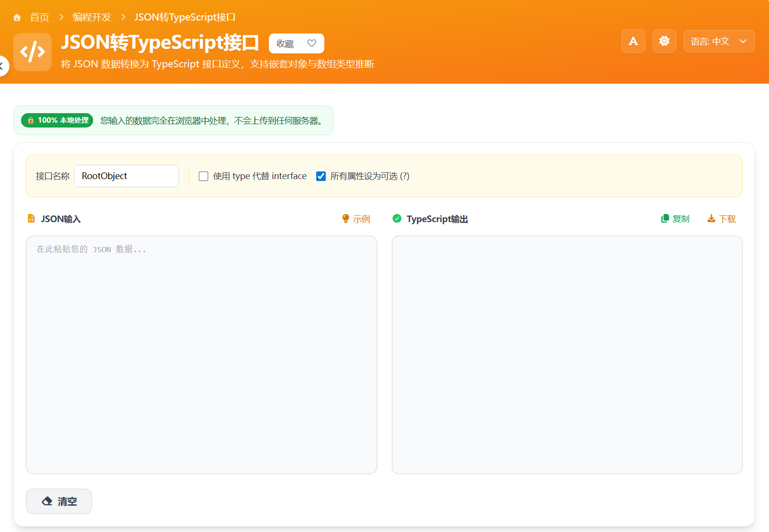Click the code brackets logo icon

[32, 52]
